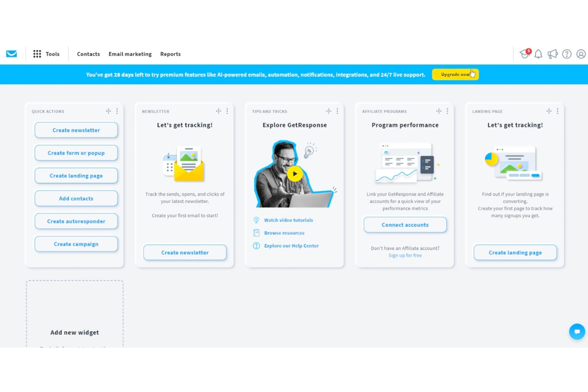588x392 pixels.
Task: Click the Program performance heading
Action: point(405,125)
